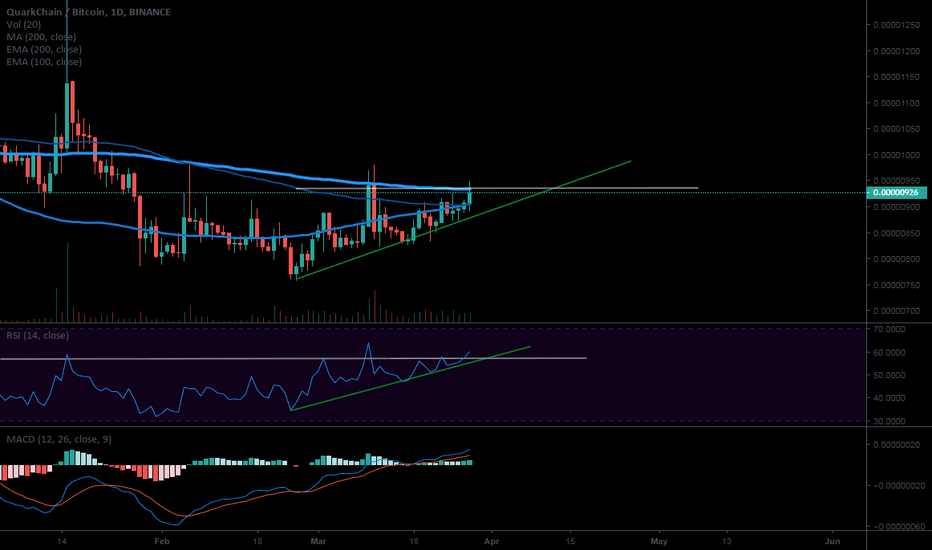
Task: Click the 0.00001100 price axis label
Action: tap(896, 103)
